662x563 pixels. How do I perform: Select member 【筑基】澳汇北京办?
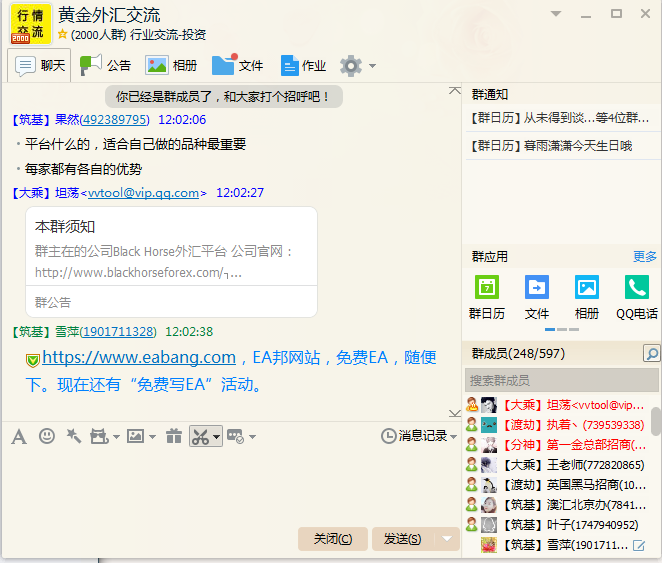557,505
